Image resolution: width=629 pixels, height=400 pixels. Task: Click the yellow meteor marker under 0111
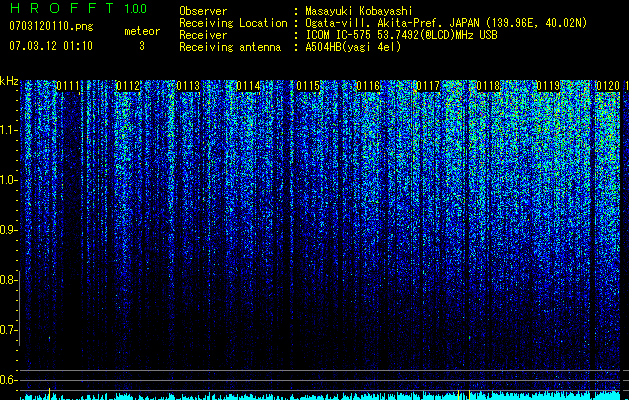click(49, 394)
